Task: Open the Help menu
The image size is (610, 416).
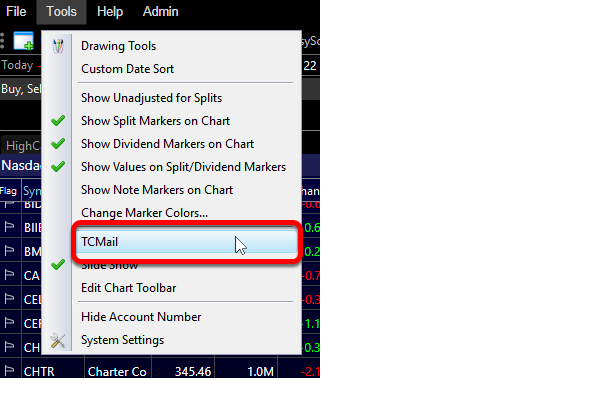Action: coord(110,11)
